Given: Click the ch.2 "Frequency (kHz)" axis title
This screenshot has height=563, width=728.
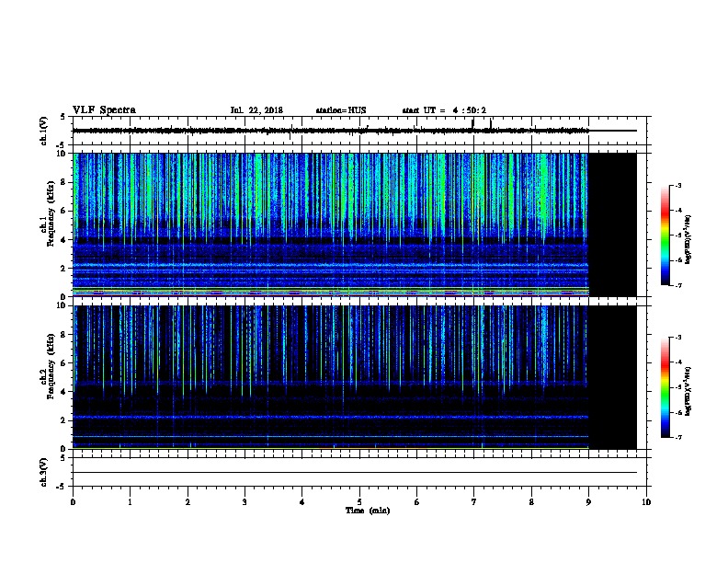Looking at the screenshot, I should pos(51,366).
